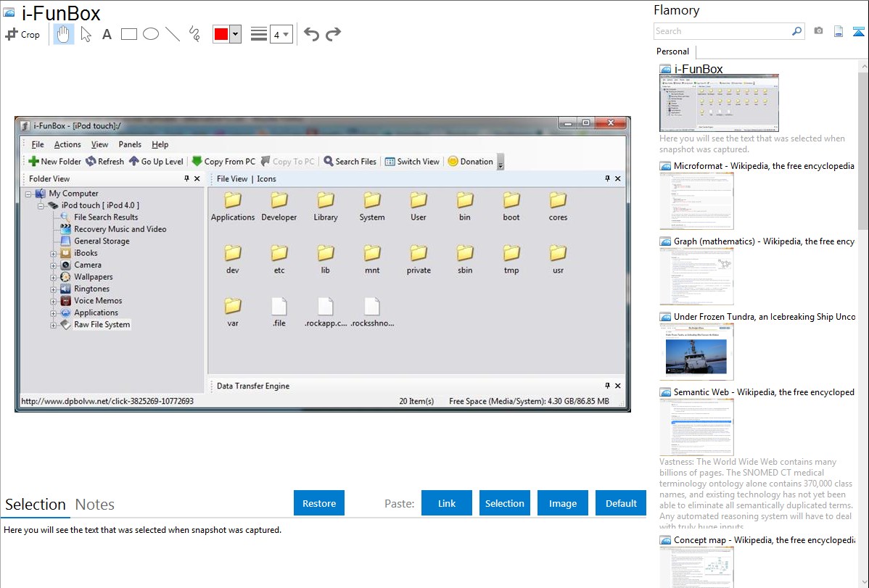
Task: Redo the last annotation
Action: tap(333, 34)
